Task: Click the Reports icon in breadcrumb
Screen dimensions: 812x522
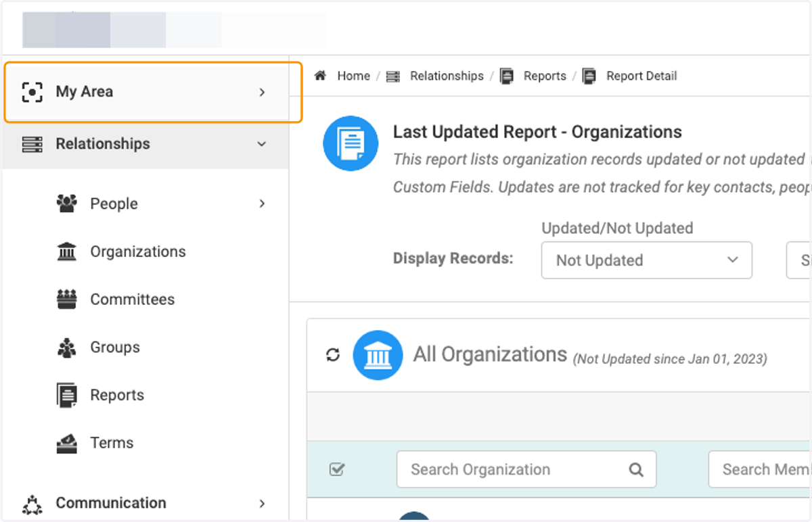Action: point(507,76)
